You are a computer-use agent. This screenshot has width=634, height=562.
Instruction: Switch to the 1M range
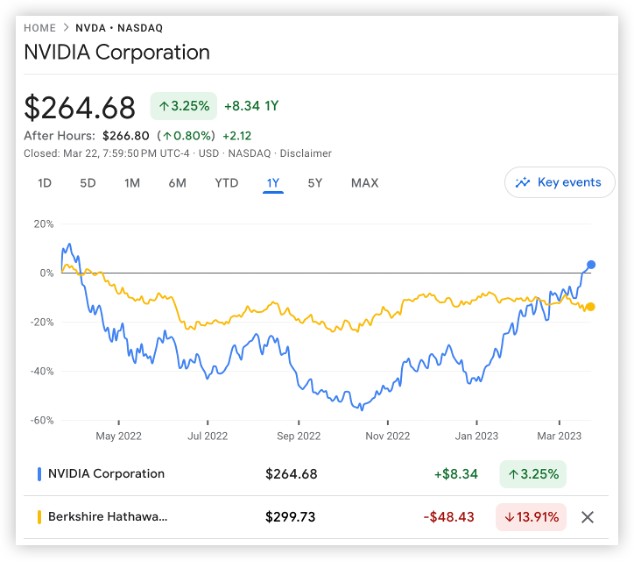point(132,183)
